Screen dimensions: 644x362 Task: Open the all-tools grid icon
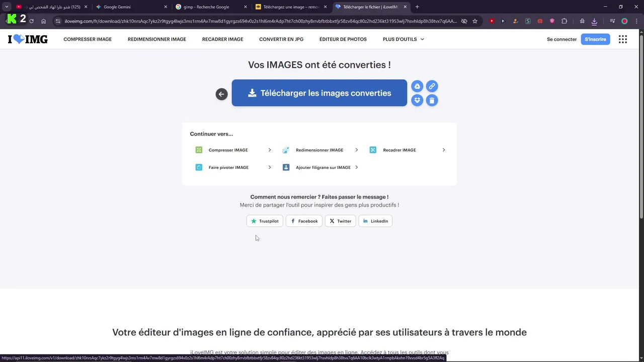coord(623,39)
